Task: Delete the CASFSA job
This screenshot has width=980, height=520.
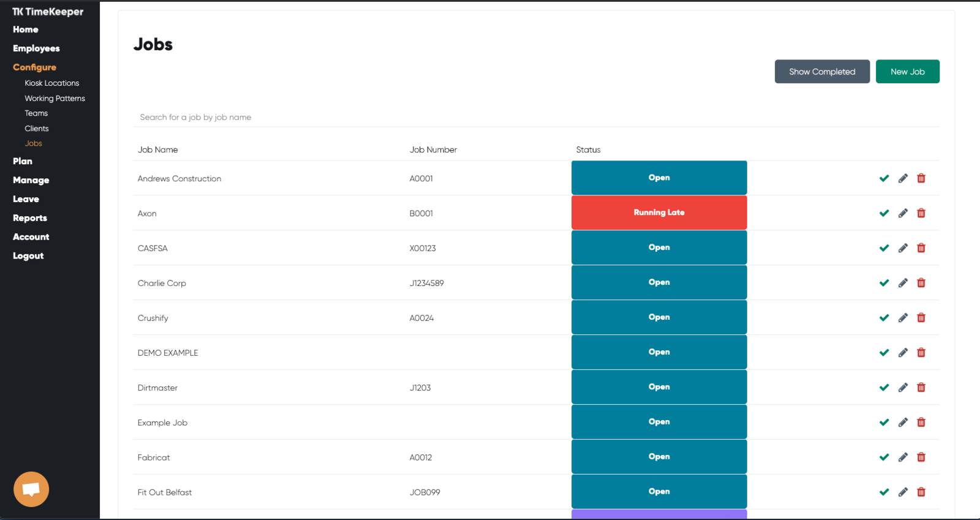Action: (x=921, y=248)
